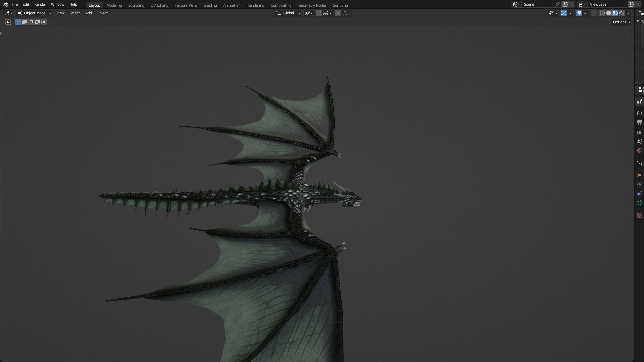Open the Options dropdown
The height and width of the screenshot is (362, 644).
622,22
